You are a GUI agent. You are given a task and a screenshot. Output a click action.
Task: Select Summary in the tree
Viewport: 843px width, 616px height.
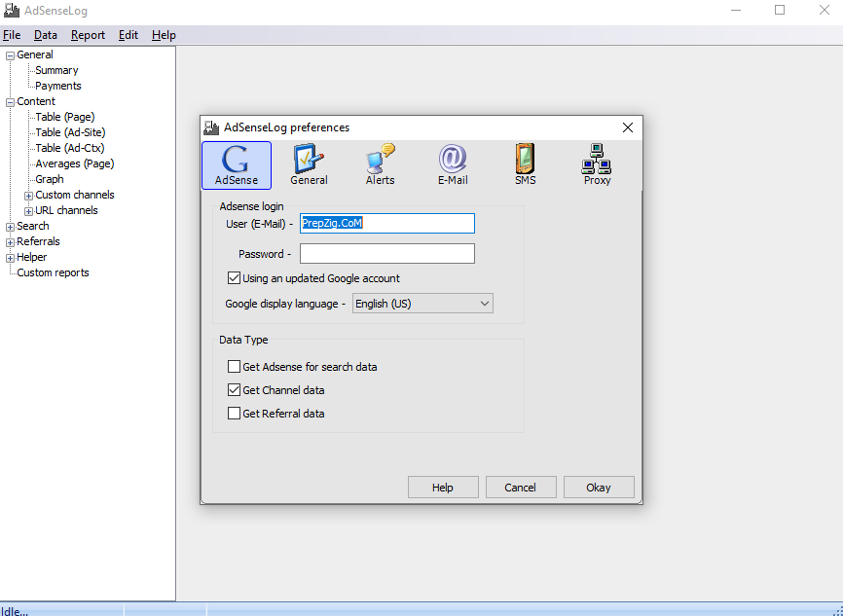click(56, 70)
